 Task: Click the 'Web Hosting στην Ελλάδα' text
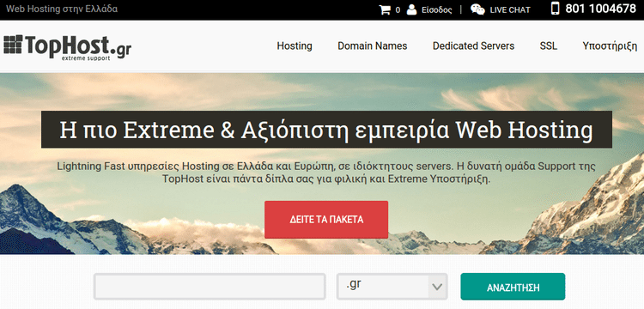(x=62, y=9)
